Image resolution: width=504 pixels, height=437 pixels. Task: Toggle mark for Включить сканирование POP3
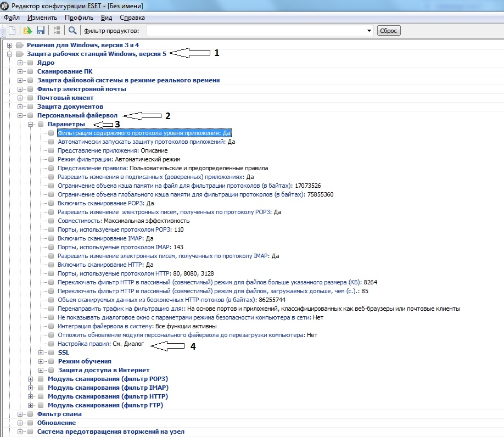click(51, 203)
